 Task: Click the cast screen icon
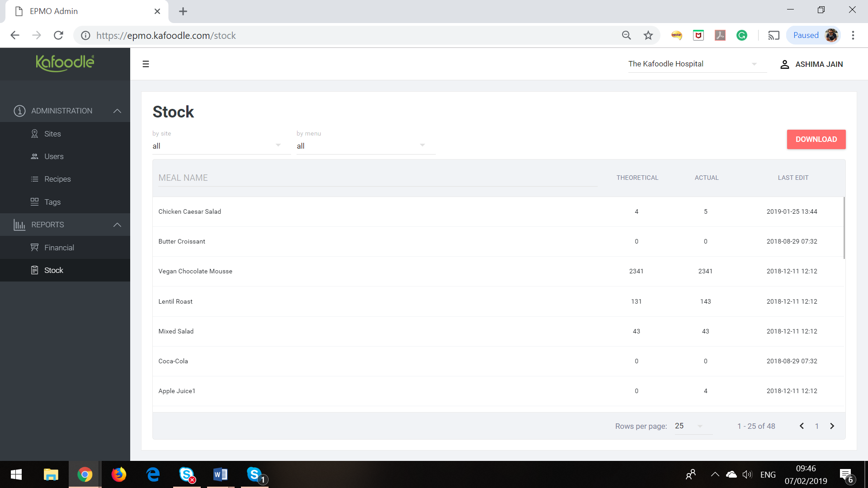[774, 35]
